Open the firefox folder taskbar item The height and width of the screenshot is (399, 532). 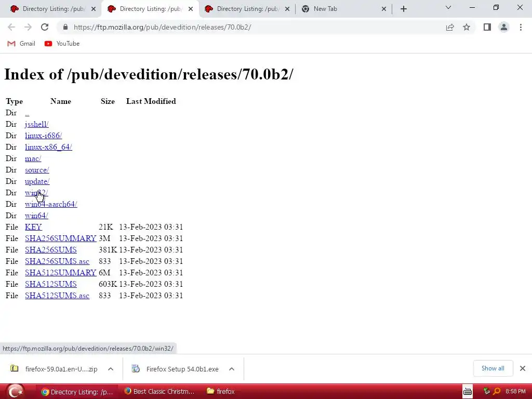point(220,392)
